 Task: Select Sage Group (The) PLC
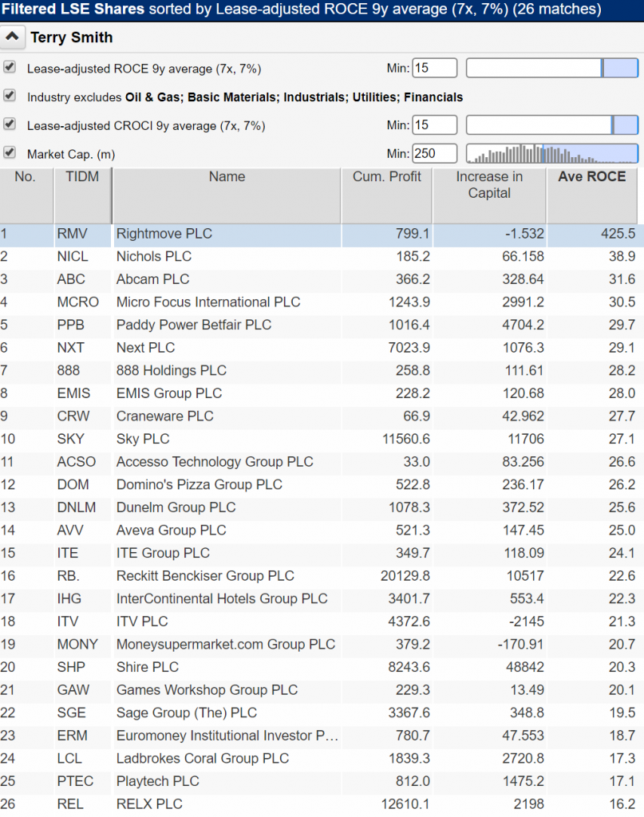click(322, 713)
